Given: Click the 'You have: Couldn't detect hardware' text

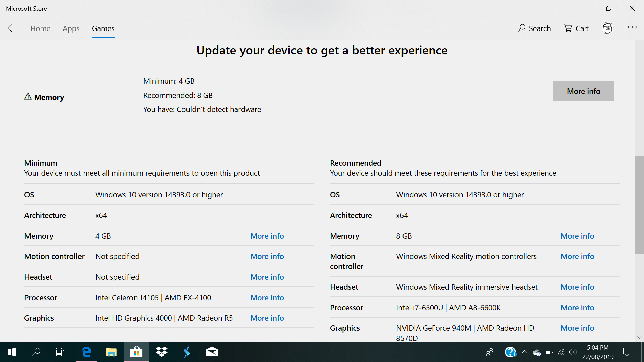Looking at the screenshot, I should click(202, 109).
